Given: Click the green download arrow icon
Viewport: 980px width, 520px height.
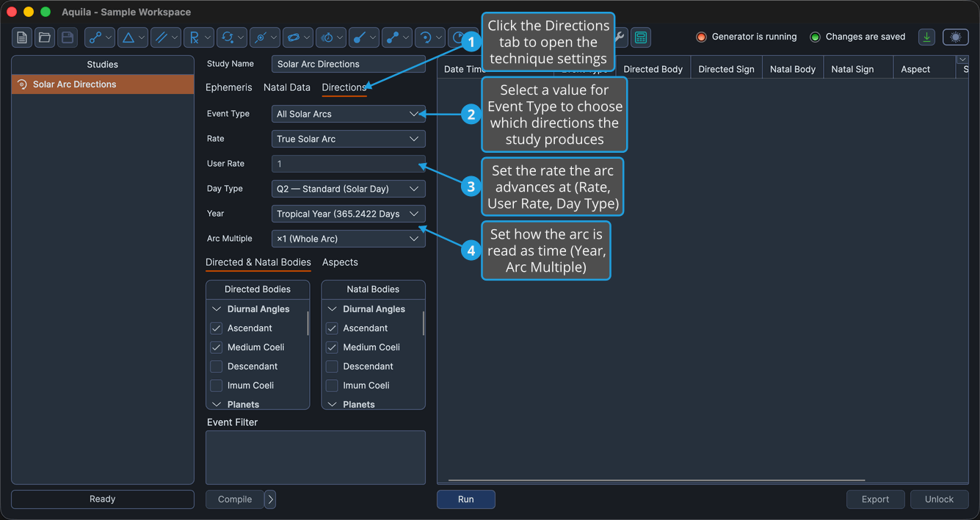Looking at the screenshot, I should [927, 37].
